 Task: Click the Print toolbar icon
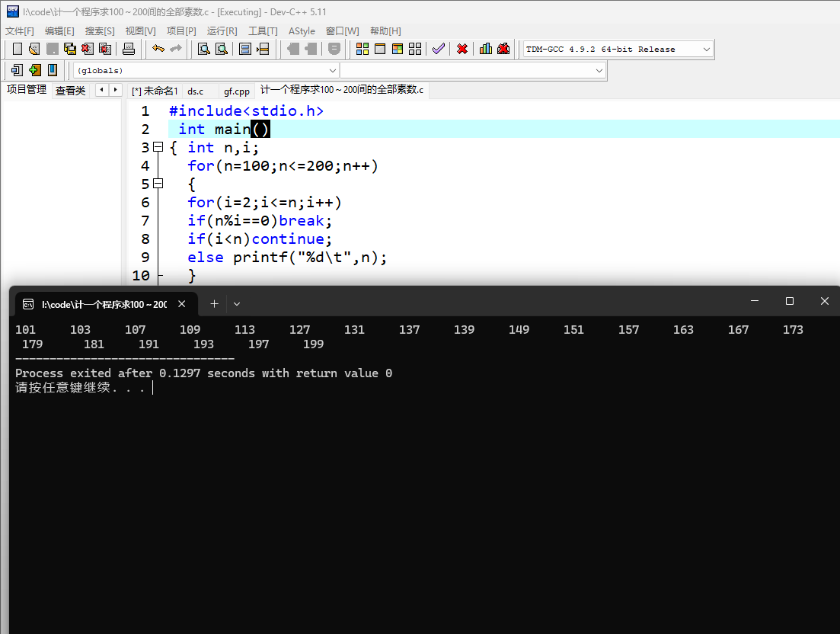pyautogui.click(x=129, y=49)
